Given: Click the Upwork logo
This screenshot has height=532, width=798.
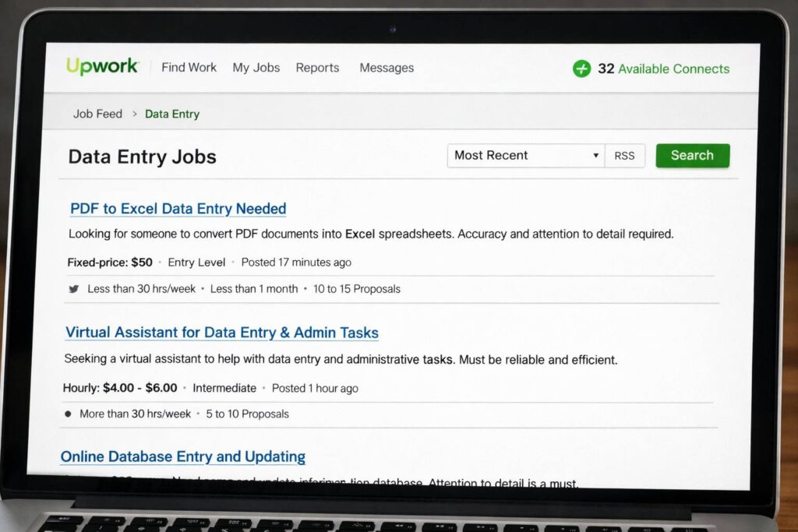Looking at the screenshot, I should pyautogui.click(x=102, y=67).
